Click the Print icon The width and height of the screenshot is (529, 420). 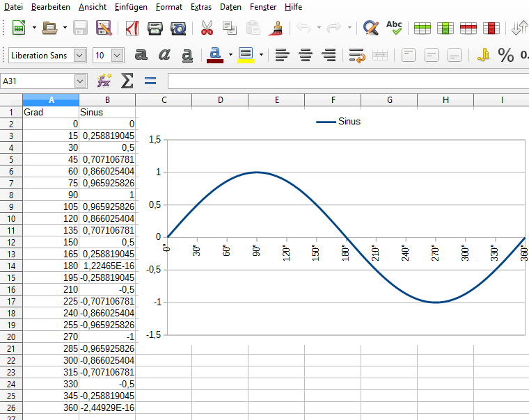(155, 29)
